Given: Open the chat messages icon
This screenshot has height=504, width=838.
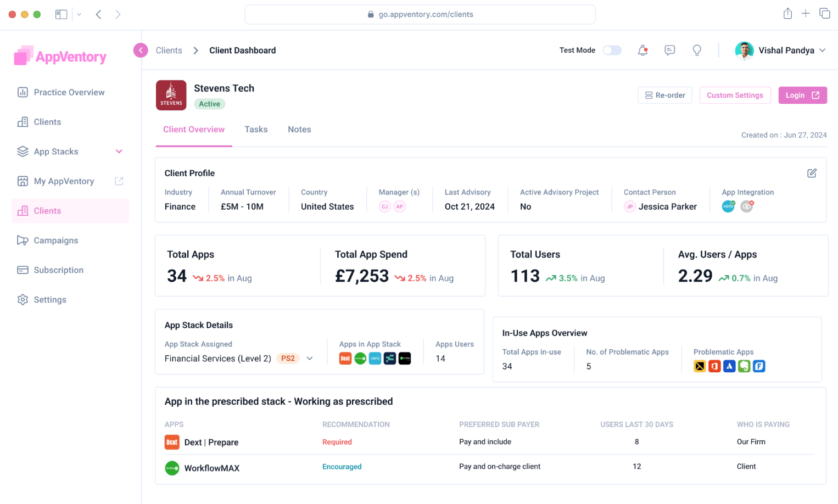Looking at the screenshot, I should click(669, 51).
